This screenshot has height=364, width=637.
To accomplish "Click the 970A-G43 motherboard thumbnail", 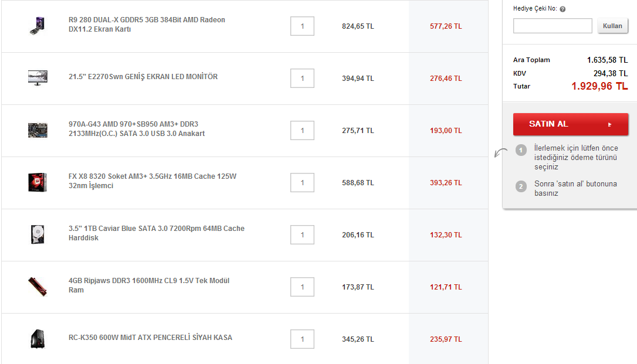I will point(37,130).
